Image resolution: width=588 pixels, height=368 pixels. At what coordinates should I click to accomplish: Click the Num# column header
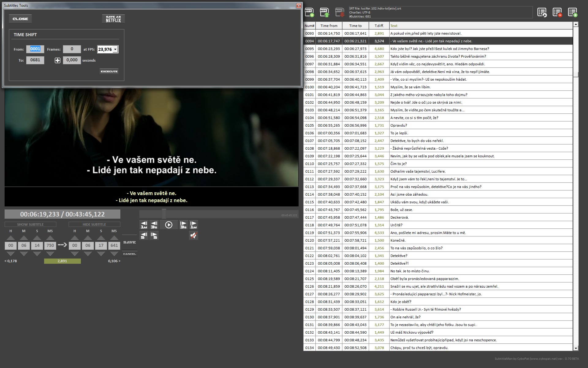[x=309, y=26]
